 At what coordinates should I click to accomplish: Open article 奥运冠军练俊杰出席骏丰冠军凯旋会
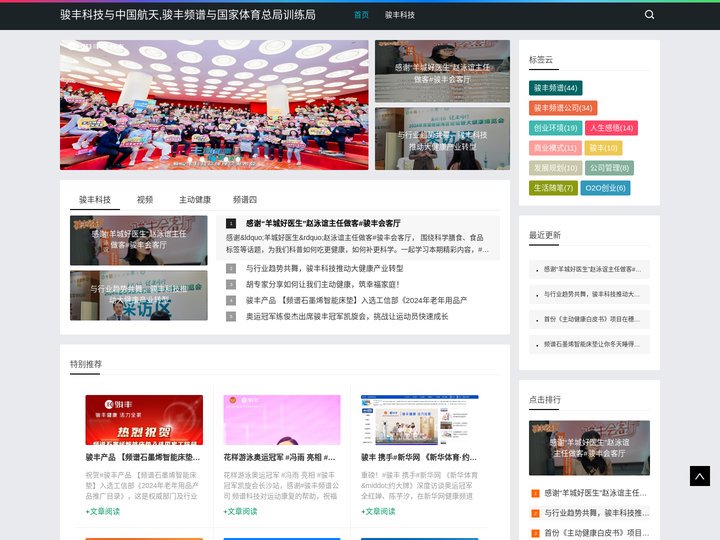tap(347, 316)
